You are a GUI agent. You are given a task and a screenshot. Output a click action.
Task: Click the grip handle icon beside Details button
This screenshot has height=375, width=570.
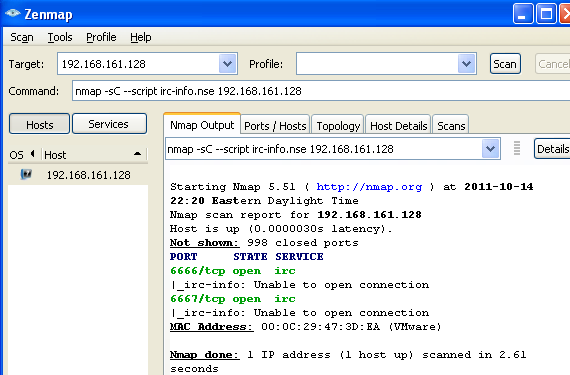pos(517,148)
